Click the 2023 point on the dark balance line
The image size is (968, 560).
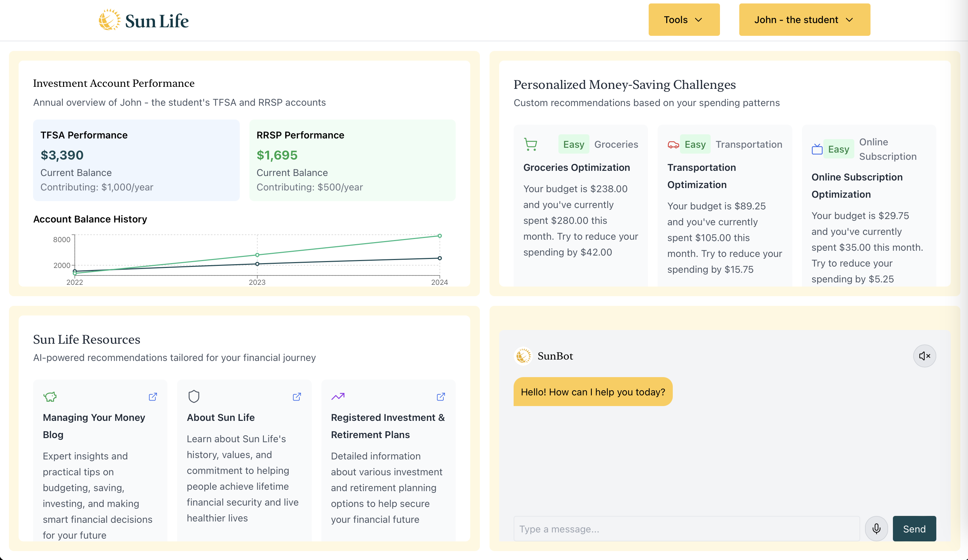pyautogui.click(x=257, y=264)
